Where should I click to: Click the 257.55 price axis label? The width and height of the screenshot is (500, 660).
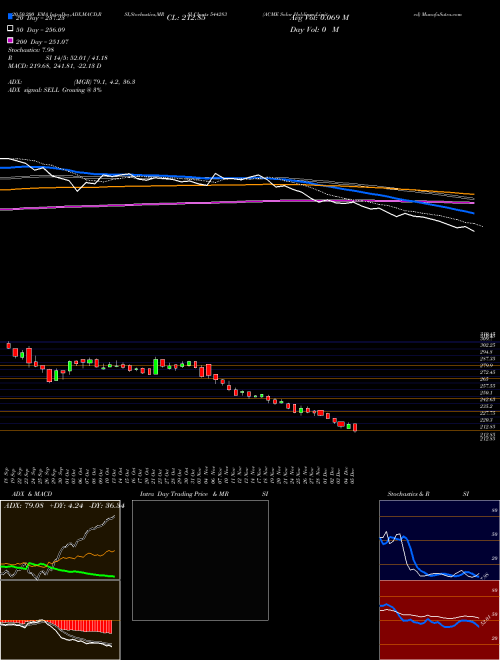pos(488,386)
